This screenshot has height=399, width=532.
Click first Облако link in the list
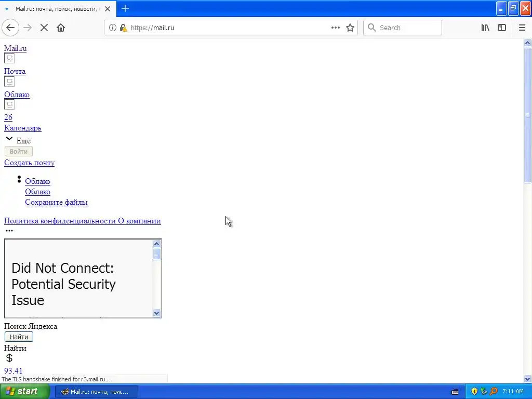click(37, 181)
